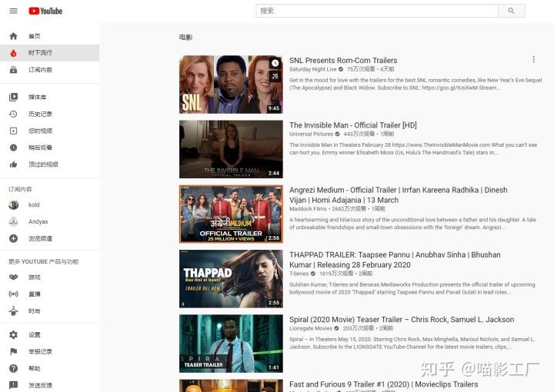This screenshot has width=554, height=392.
Task: Click the THAPPAD video thumbnail
Action: pyautogui.click(x=231, y=279)
